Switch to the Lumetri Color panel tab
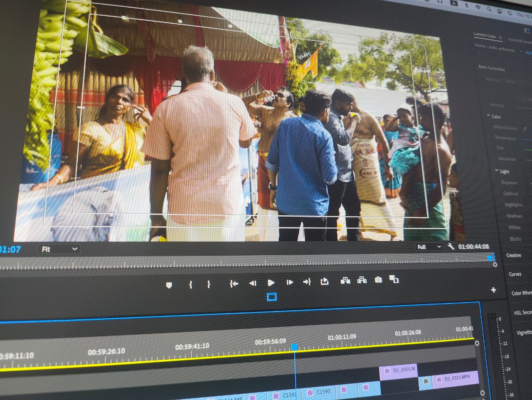Image resolution: width=532 pixels, height=400 pixels. pyautogui.click(x=485, y=36)
